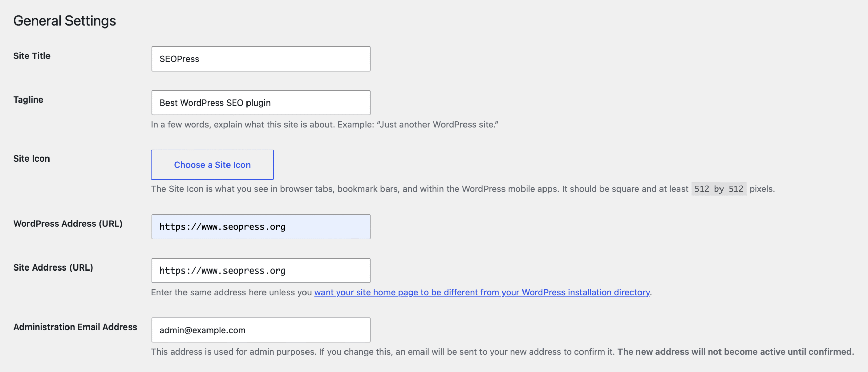Click the Site Icon label
Screen dimensions: 868x372
coord(32,159)
